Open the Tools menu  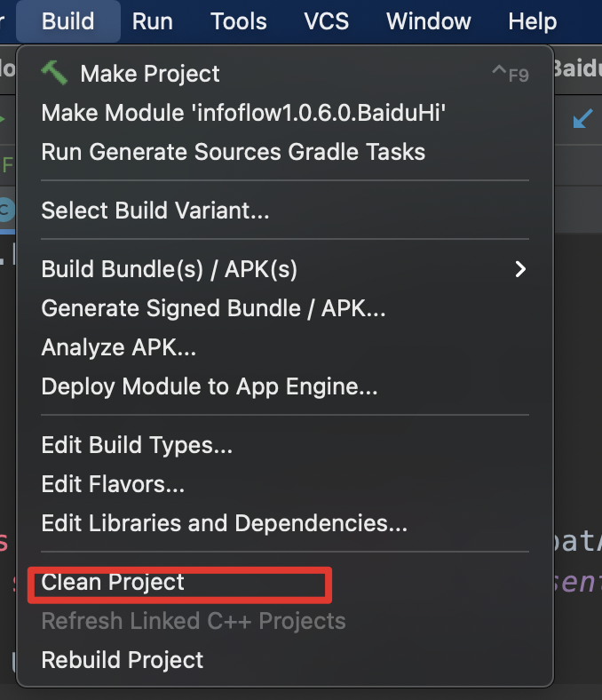pos(239,20)
